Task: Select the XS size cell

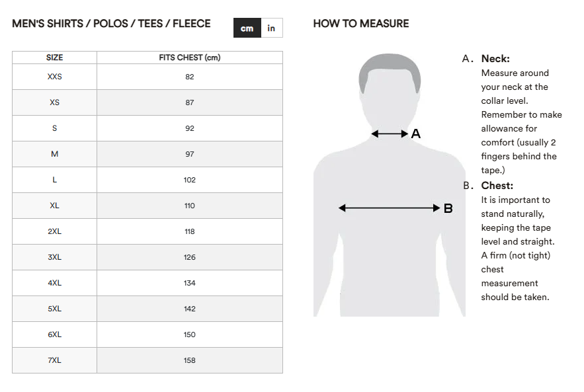Action: click(55, 102)
